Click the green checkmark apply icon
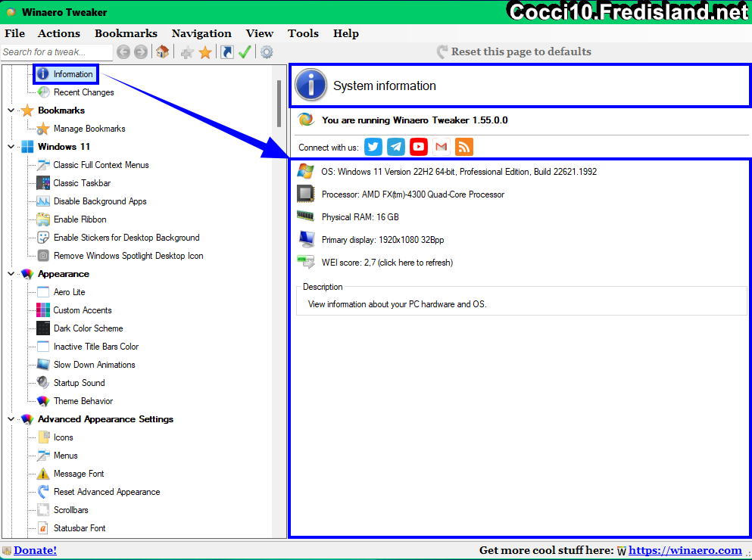Image resolution: width=752 pixels, height=560 pixels. 245,51
